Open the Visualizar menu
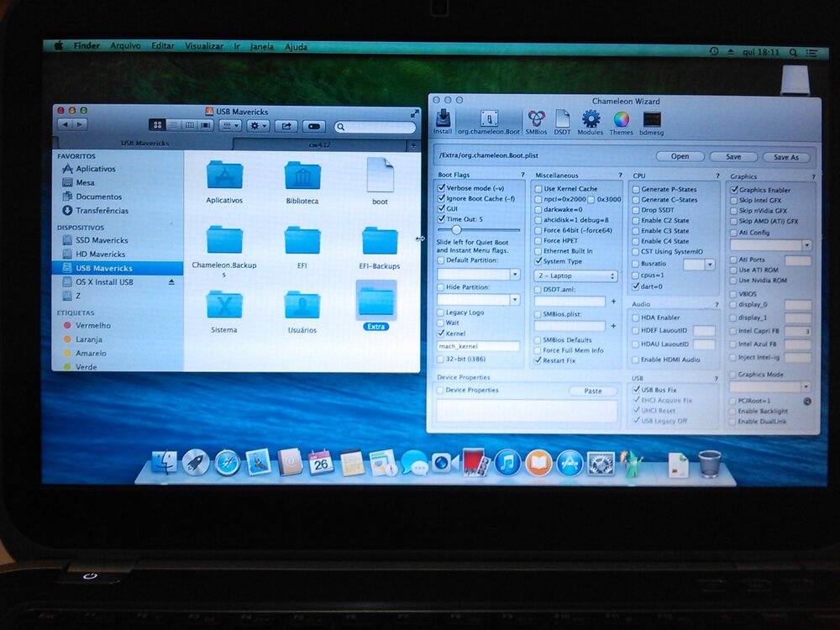 (x=204, y=45)
